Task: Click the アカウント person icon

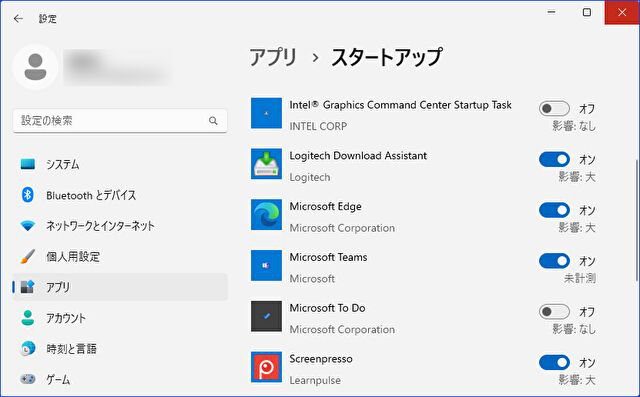Action: (x=28, y=318)
